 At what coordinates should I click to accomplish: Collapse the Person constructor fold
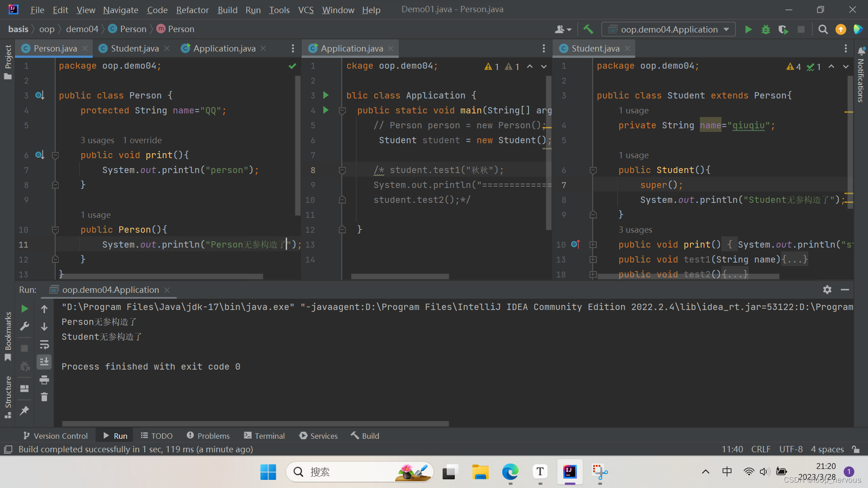click(x=55, y=230)
